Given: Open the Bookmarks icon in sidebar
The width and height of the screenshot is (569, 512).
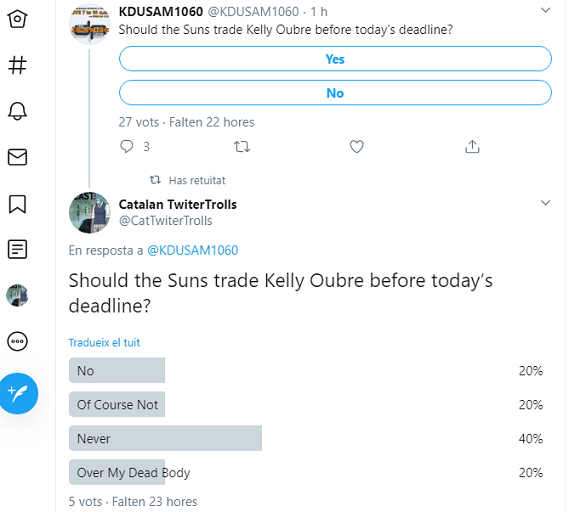Looking at the screenshot, I should point(17,204).
